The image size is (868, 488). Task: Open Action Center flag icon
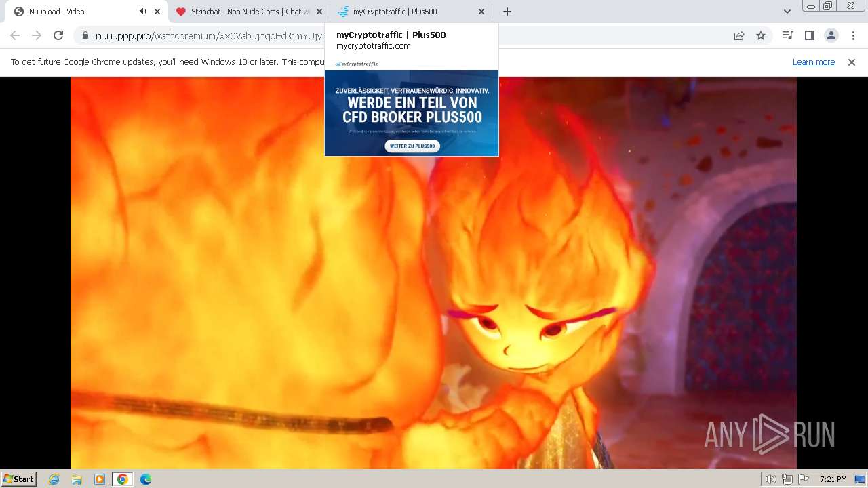tap(804, 479)
